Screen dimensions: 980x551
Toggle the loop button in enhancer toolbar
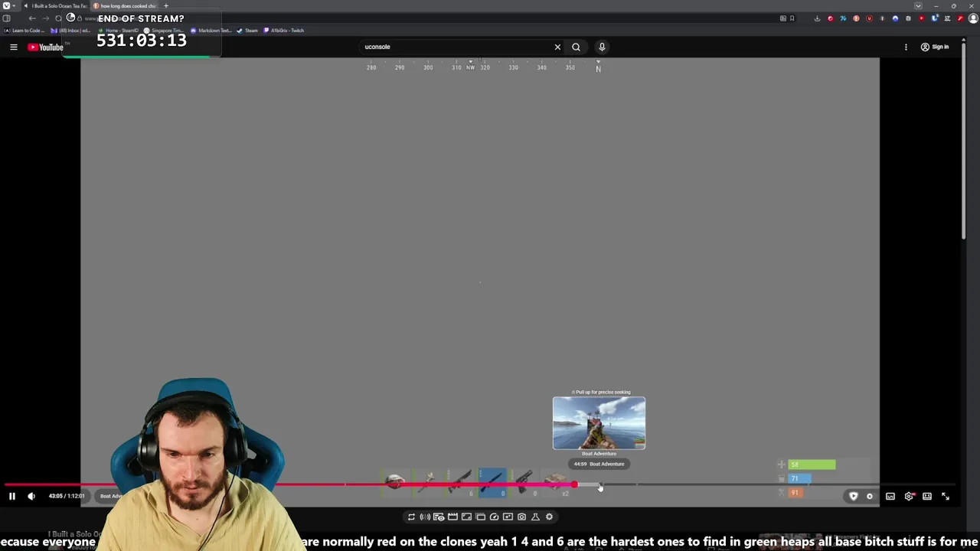click(x=411, y=517)
